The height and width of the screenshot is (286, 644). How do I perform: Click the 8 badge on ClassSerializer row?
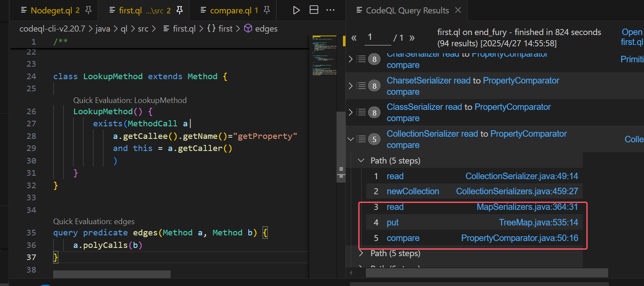374,112
